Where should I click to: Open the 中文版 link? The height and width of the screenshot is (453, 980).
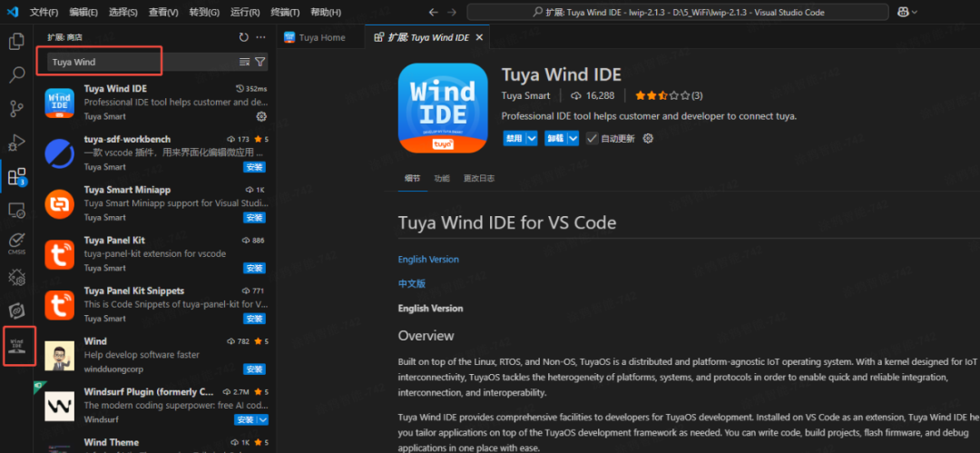tap(412, 283)
